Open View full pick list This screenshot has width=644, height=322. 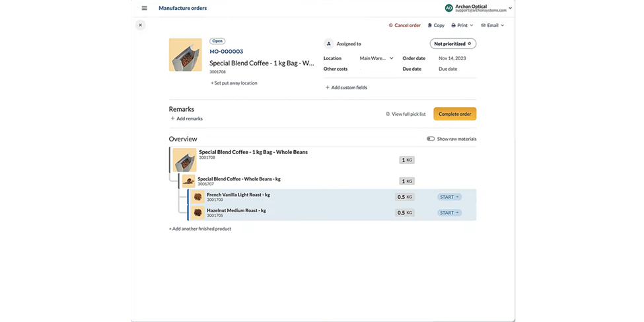point(406,114)
